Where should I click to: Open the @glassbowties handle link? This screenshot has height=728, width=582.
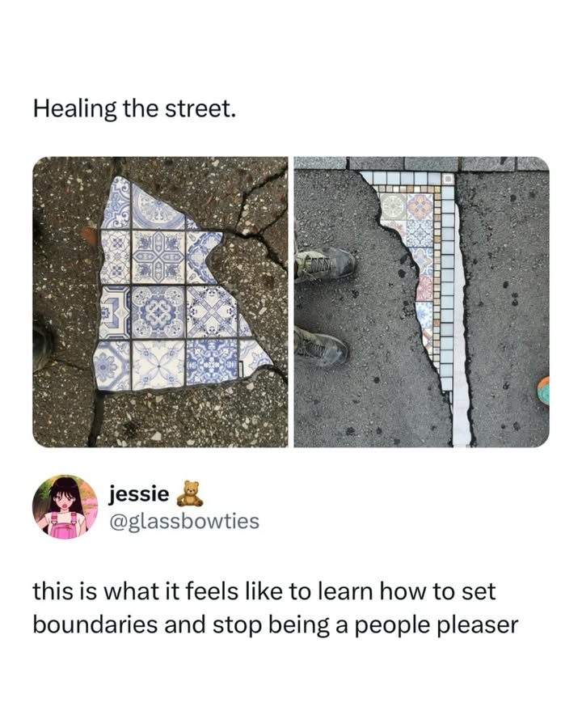pos(184,521)
